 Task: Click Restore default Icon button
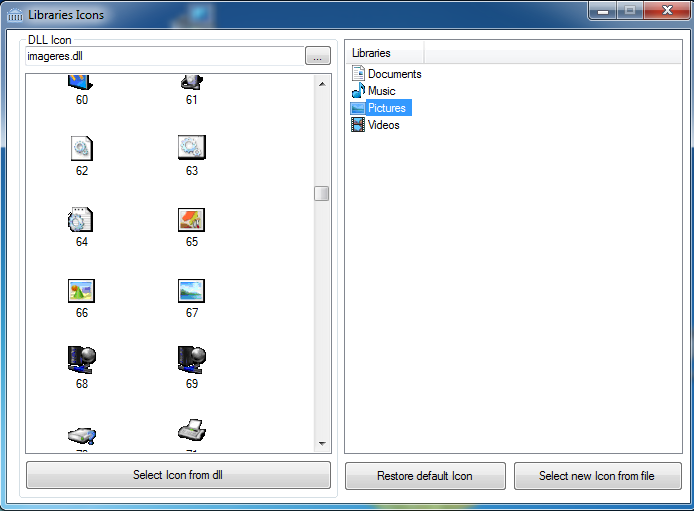coord(425,476)
